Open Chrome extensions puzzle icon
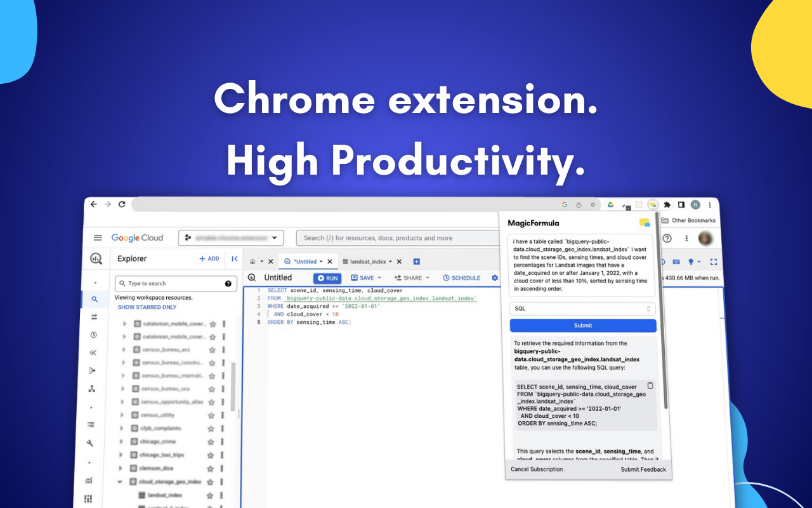Screen dimensions: 812x508 tap(667, 204)
